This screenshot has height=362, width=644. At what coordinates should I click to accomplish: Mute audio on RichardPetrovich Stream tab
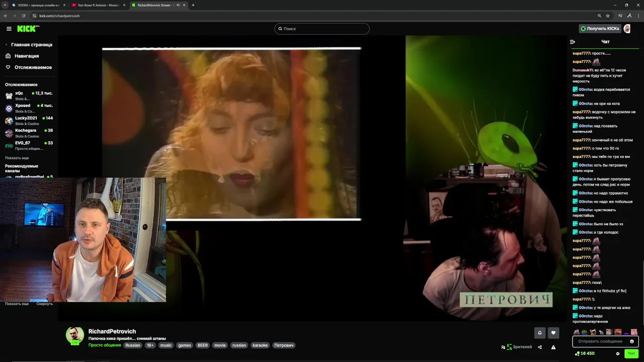(x=178, y=5)
